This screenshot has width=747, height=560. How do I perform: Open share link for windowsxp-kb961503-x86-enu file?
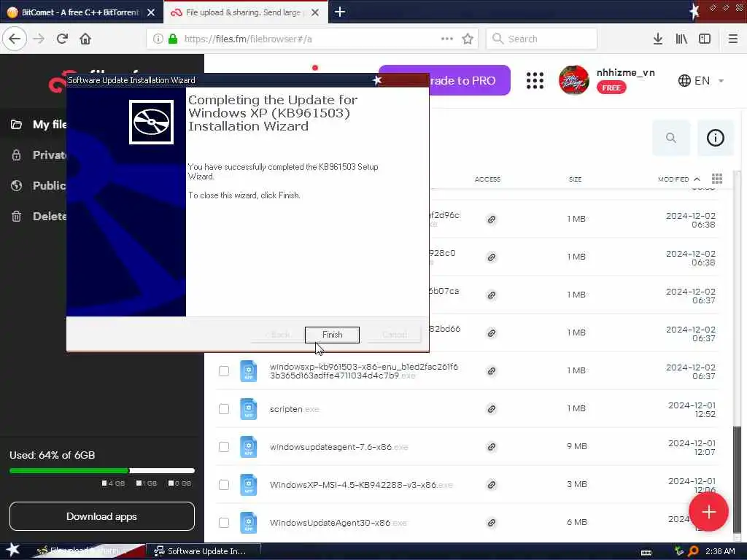pos(491,371)
